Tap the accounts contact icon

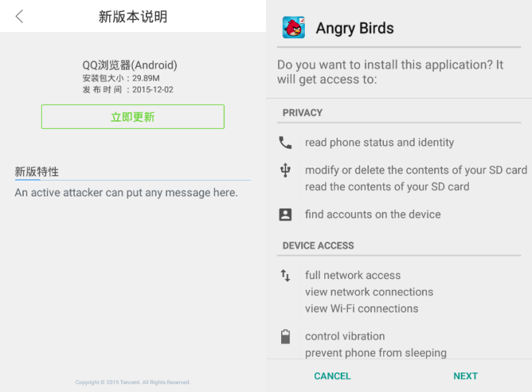285,214
